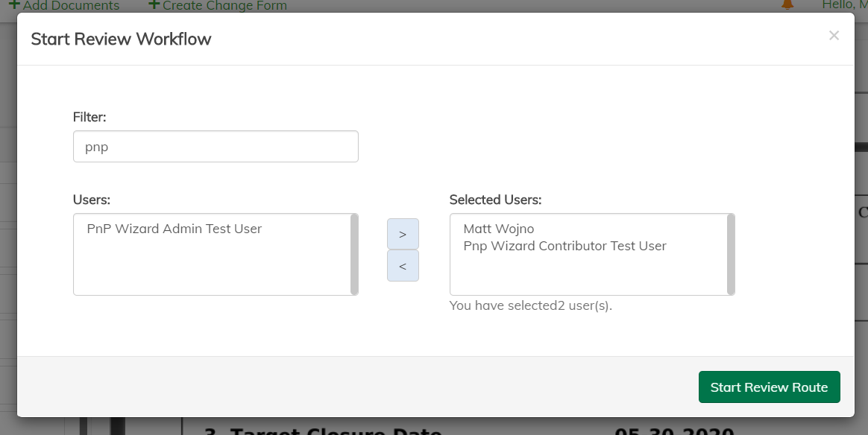This screenshot has width=868, height=435.
Task: Click into the Filter text field
Action: pyautogui.click(x=216, y=147)
